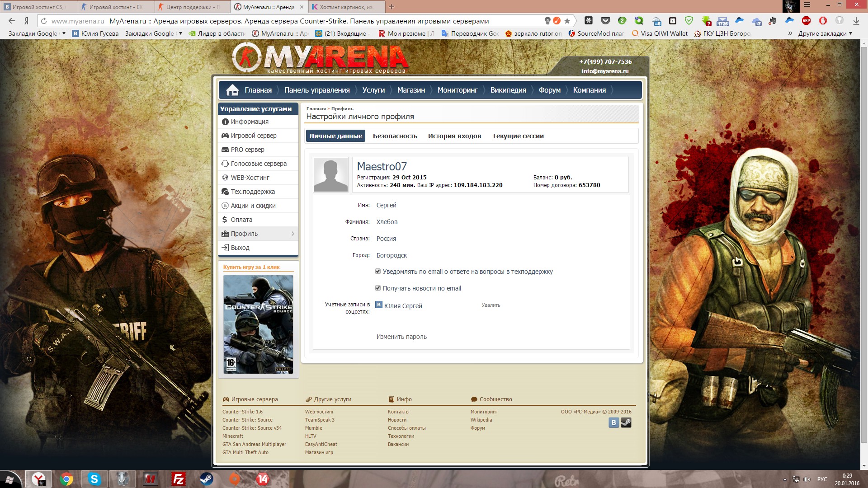868x488 pixels.
Task: Click Изменить пароль link
Action: [401, 337]
